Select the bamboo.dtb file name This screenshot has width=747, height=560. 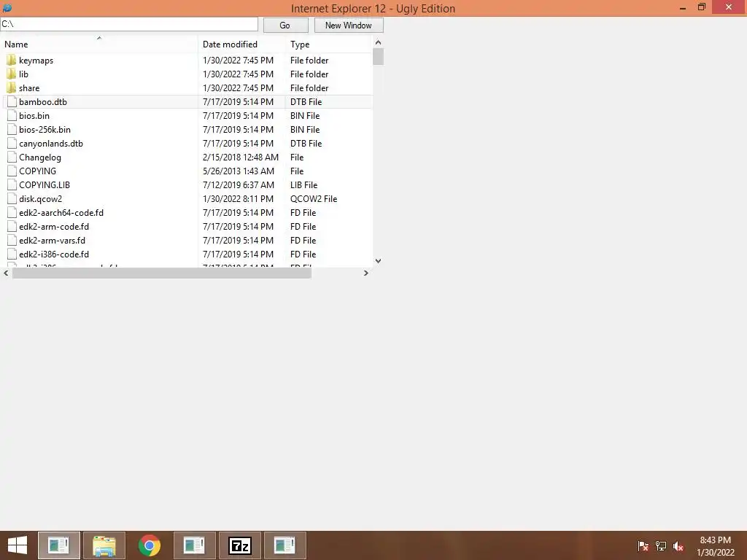pyautogui.click(x=43, y=102)
